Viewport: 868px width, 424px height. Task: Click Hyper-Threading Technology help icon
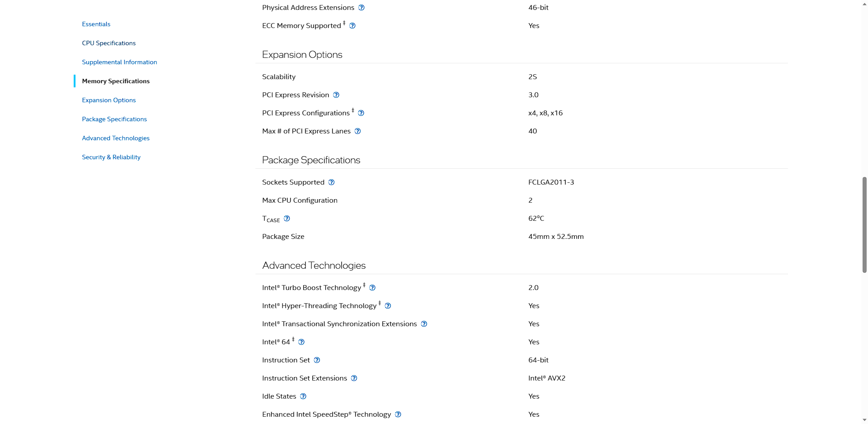(387, 306)
